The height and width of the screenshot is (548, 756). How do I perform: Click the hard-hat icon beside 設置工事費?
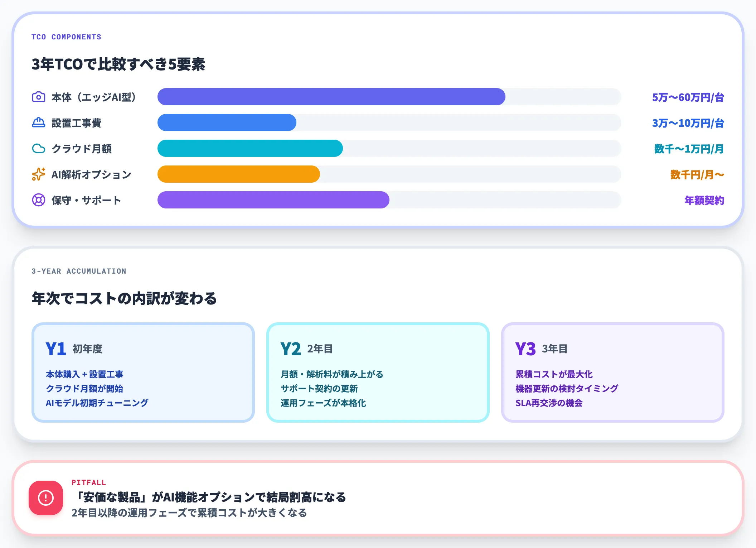(39, 123)
